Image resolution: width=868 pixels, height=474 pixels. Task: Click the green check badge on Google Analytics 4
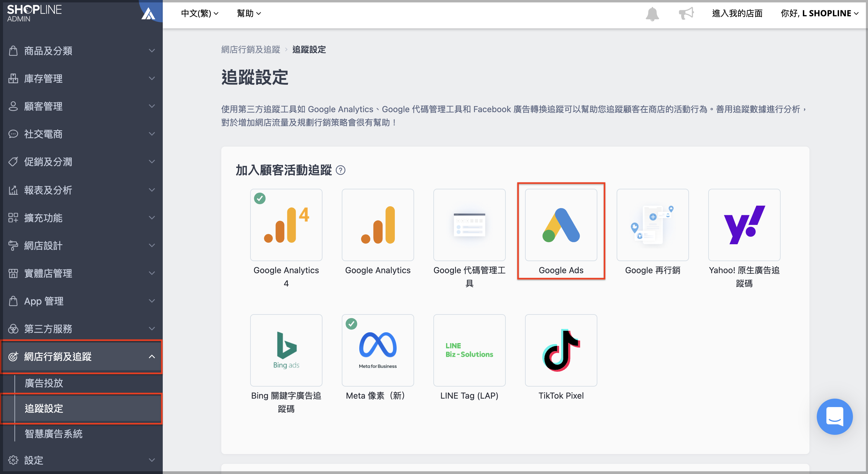click(259, 198)
